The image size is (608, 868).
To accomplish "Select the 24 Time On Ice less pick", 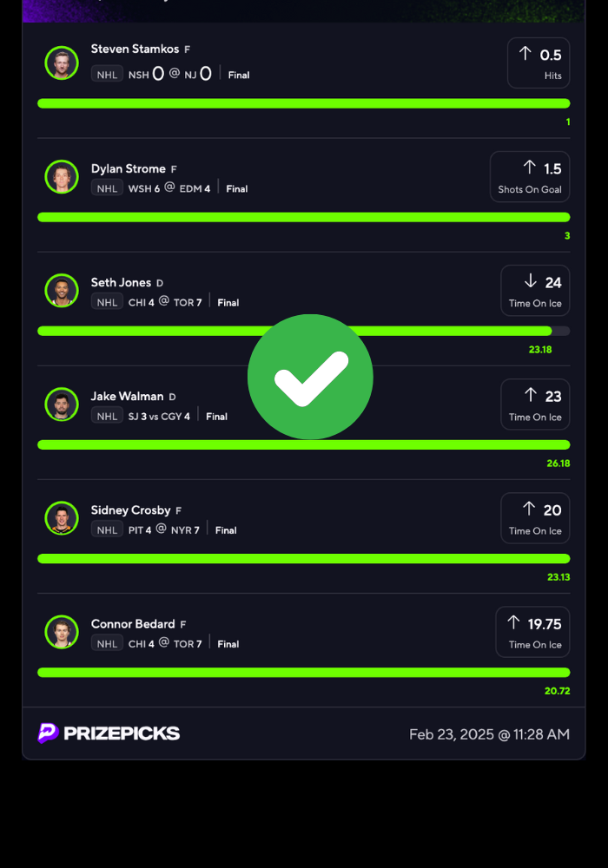I will click(x=535, y=290).
